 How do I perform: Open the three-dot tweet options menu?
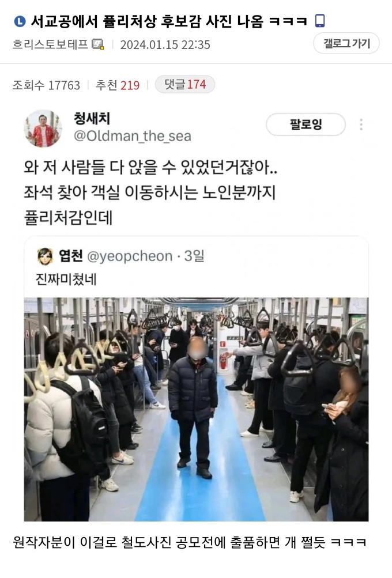[361, 124]
